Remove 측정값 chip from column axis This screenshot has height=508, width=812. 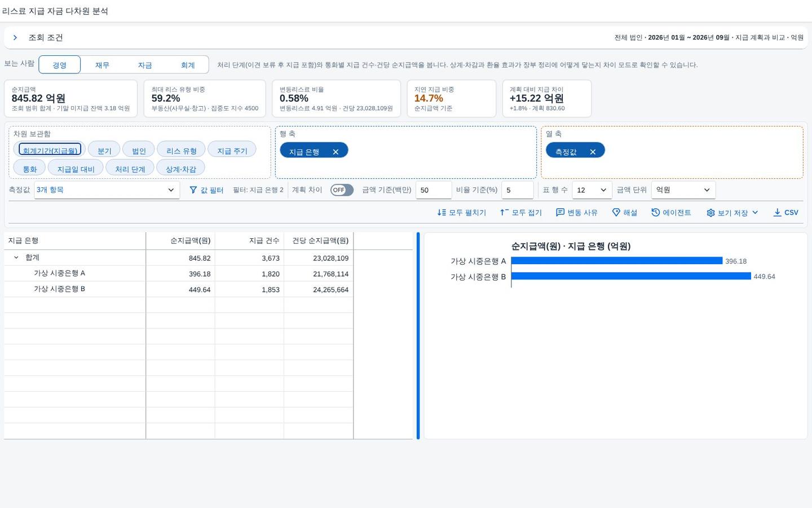(x=593, y=152)
